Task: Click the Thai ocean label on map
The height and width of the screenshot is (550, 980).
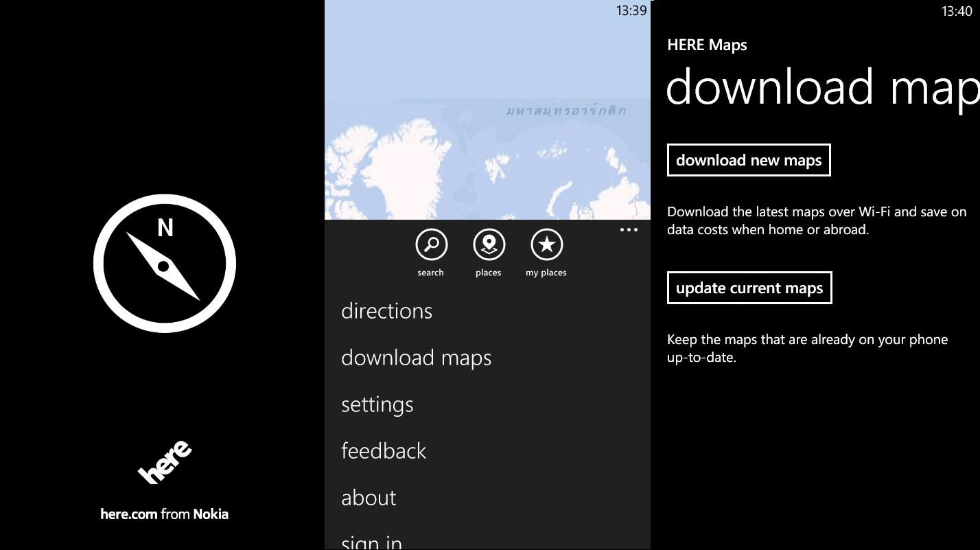Action: tap(566, 111)
